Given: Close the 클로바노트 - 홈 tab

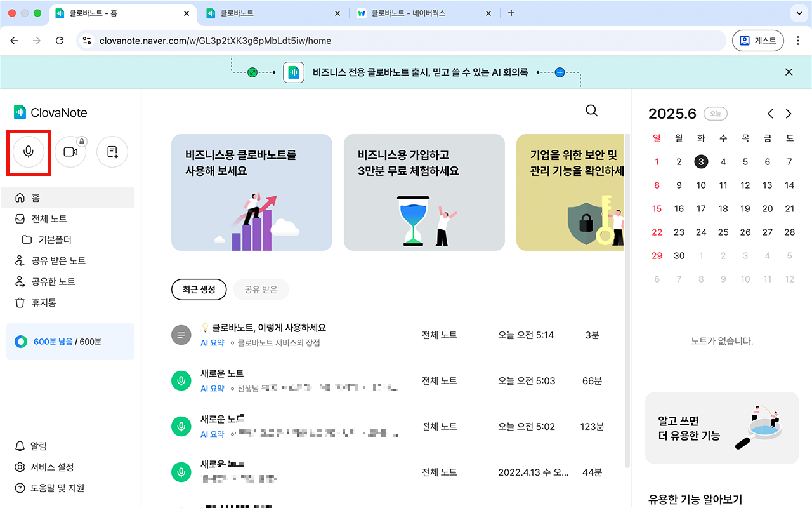Looking at the screenshot, I should pyautogui.click(x=187, y=13).
